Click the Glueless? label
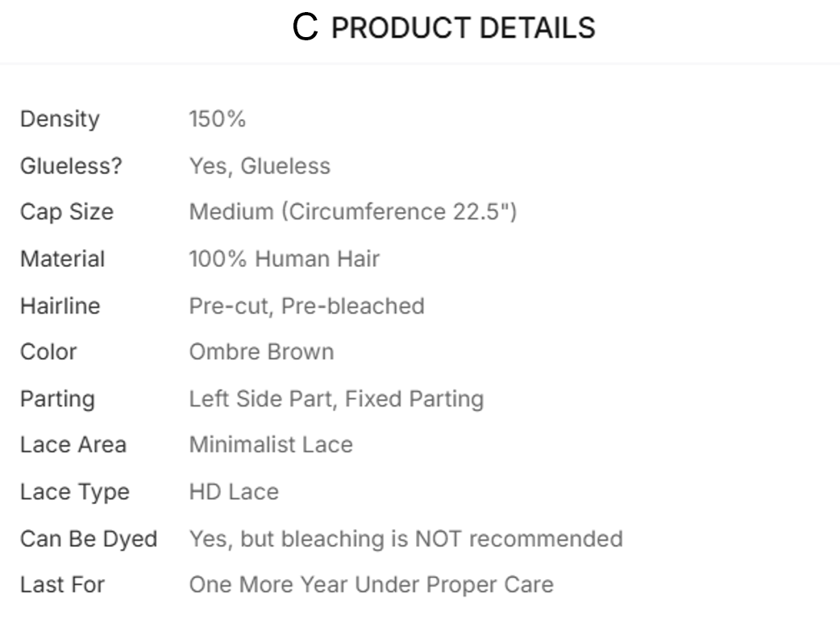This screenshot has height=629, width=840. point(71,166)
